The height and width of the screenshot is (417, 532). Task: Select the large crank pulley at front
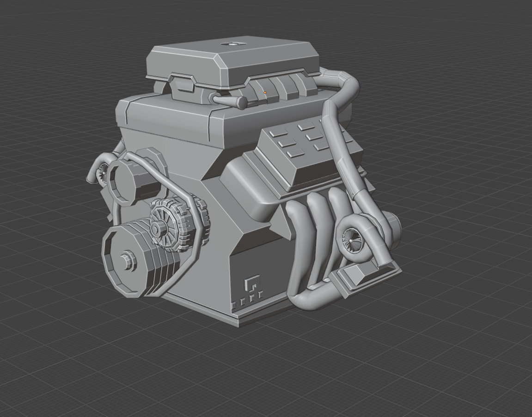pyautogui.click(x=140, y=258)
